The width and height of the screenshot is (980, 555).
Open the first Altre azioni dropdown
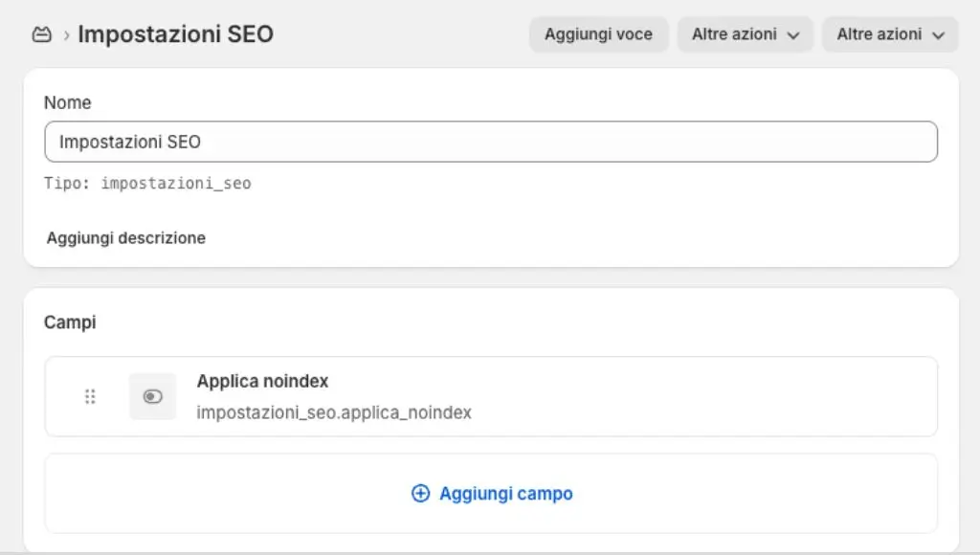[746, 33]
